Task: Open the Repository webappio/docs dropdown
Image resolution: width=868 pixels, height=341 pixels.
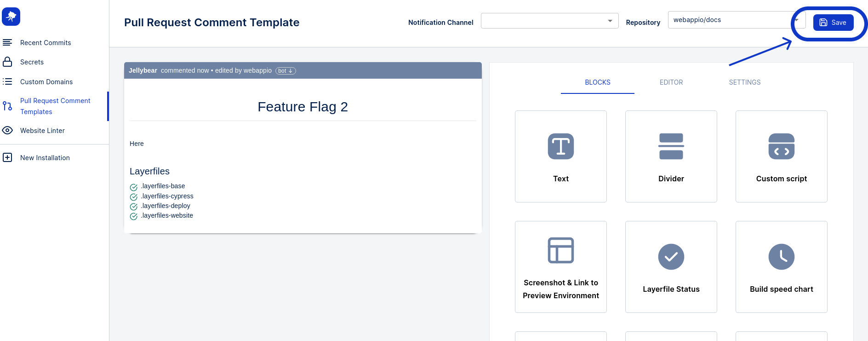Action: [737, 20]
